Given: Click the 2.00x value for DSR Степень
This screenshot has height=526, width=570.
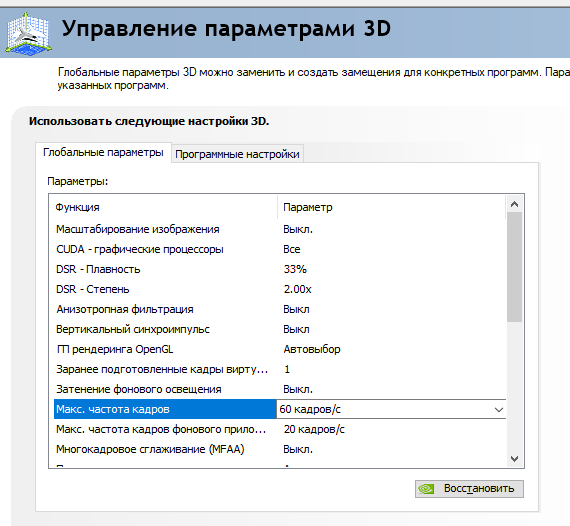Looking at the screenshot, I should (297, 289).
